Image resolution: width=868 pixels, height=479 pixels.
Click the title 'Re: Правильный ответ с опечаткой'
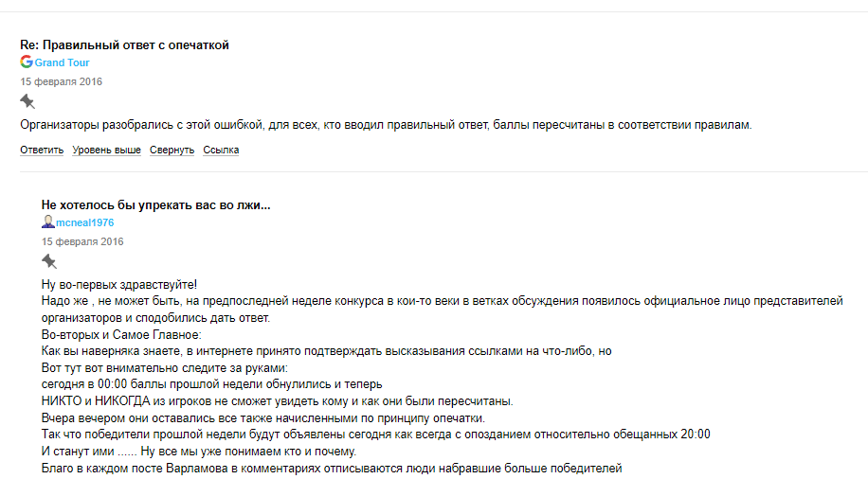click(125, 44)
